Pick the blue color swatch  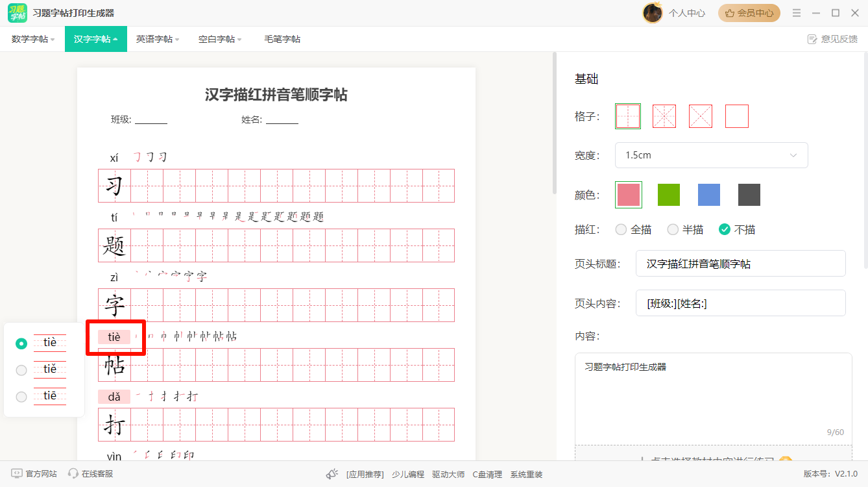pyautogui.click(x=709, y=195)
